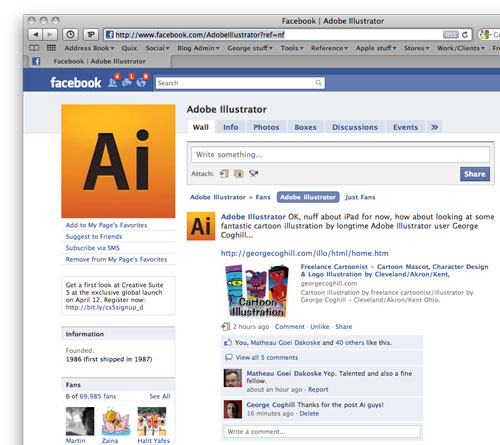Viewport: 500px width, 445px height.
Task: Open Facebook friend requests icon
Action: pos(113,82)
